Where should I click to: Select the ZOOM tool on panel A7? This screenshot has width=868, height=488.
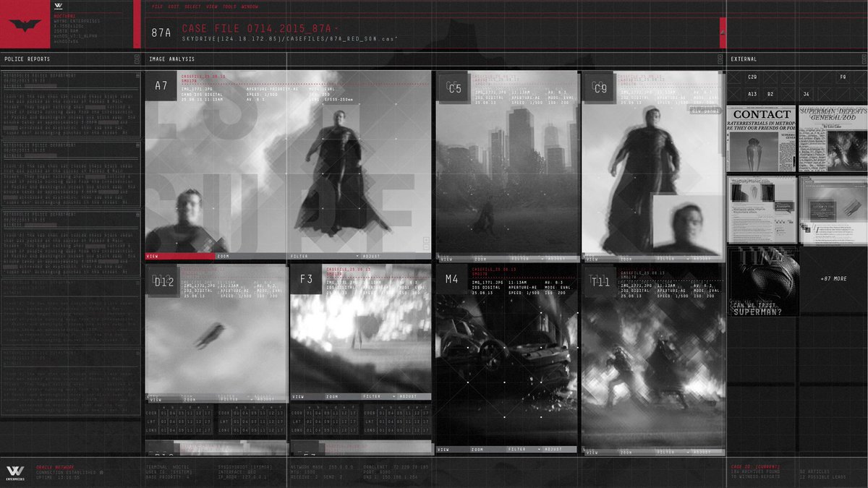[224, 254]
